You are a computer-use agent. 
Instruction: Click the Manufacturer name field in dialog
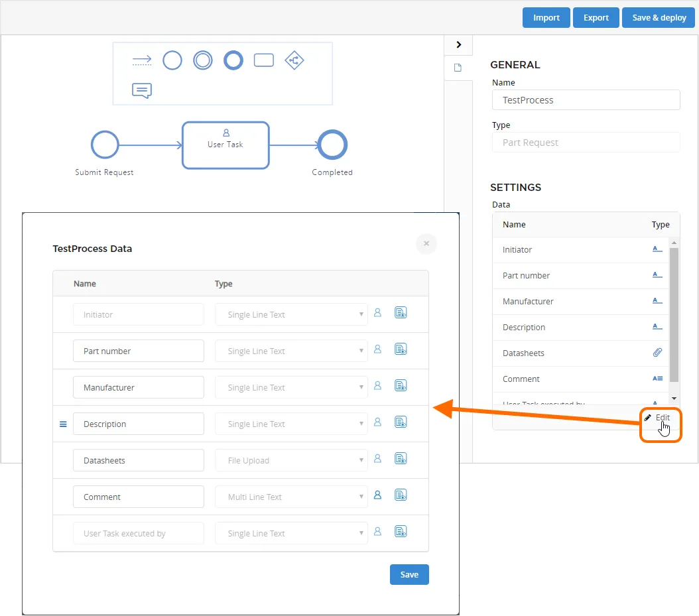(139, 387)
